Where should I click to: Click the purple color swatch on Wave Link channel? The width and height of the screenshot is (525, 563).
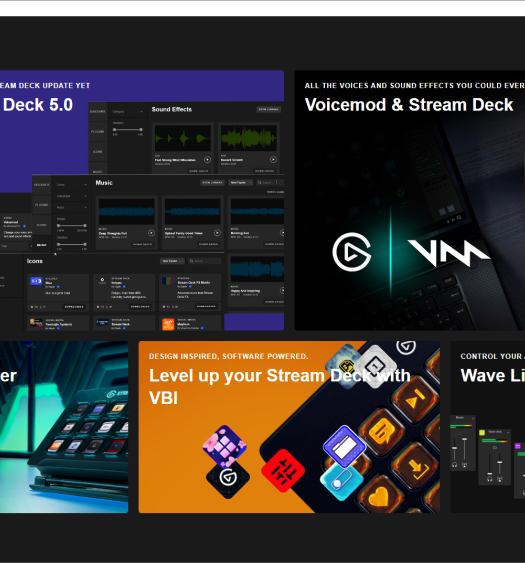tap(517, 446)
